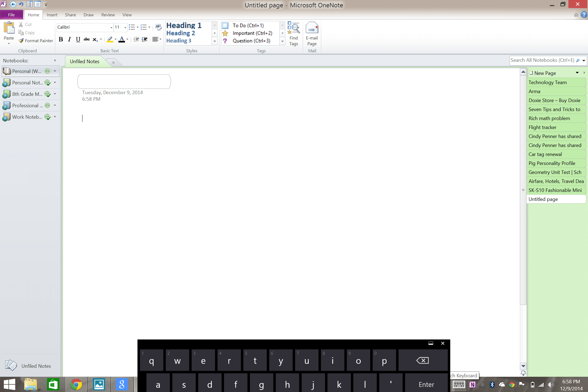Open the New Page dropdown arrow
Viewport: 588px width, 392px height.
[577, 73]
